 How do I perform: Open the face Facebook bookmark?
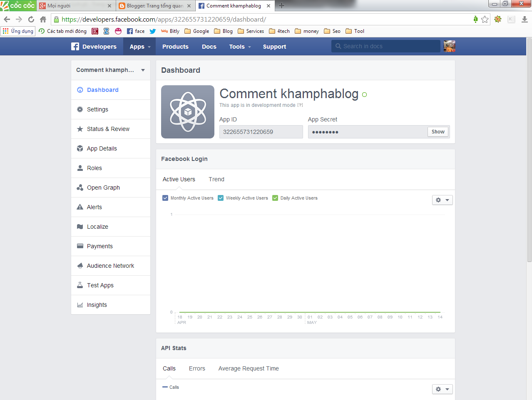point(136,31)
